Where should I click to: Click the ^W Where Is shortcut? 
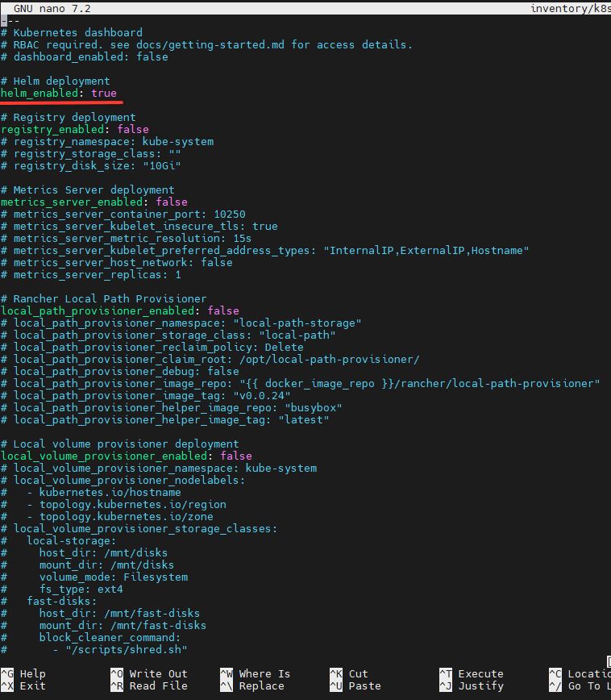click(x=256, y=673)
